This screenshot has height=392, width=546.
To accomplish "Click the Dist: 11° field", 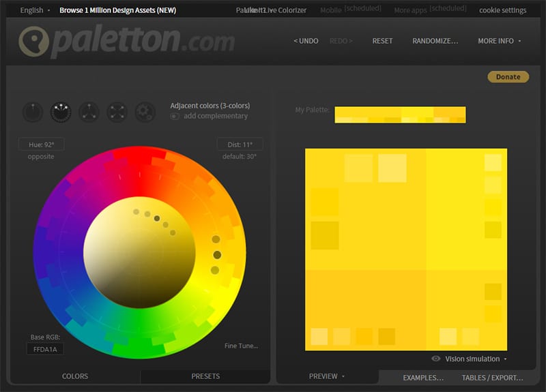I will point(240,145).
